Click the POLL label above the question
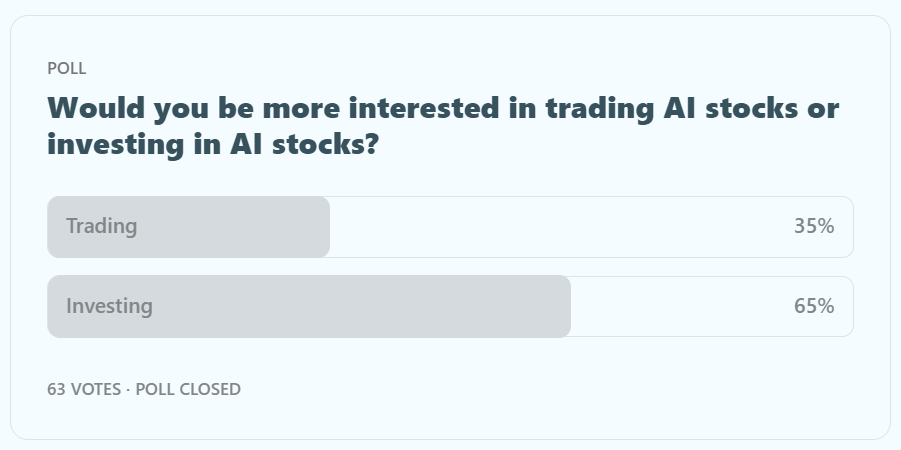The height and width of the screenshot is (450, 901). (x=66, y=69)
